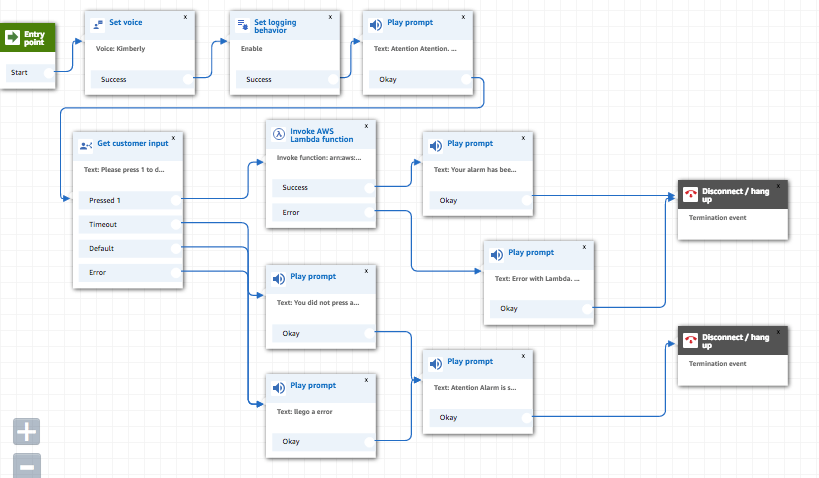Select Okay connector of 'Atention Atention' prompt
Viewport: 819px width, 478px height.
coord(466,79)
